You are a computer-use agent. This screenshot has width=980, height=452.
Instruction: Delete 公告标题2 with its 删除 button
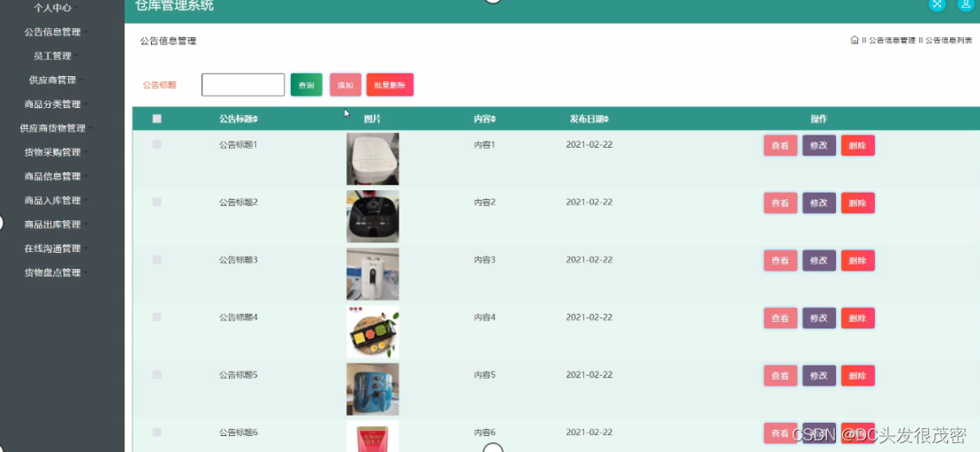pyautogui.click(x=857, y=203)
